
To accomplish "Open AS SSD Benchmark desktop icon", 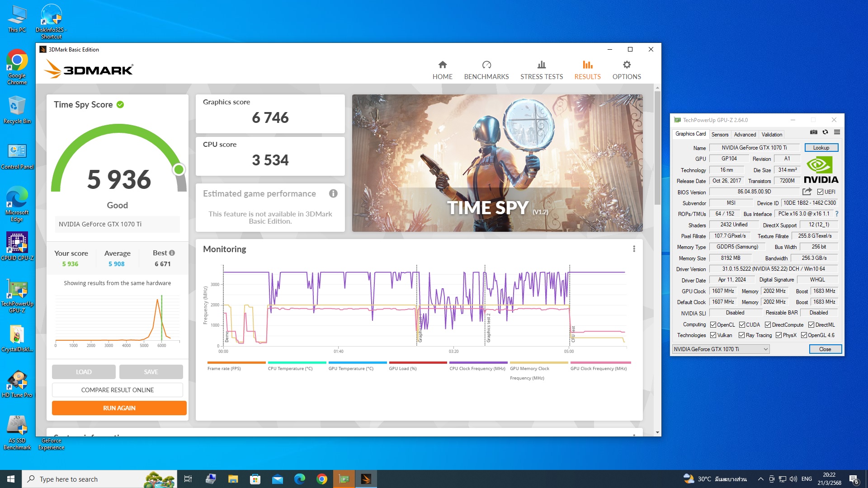I will pyautogui.click(x=17, y=432).
